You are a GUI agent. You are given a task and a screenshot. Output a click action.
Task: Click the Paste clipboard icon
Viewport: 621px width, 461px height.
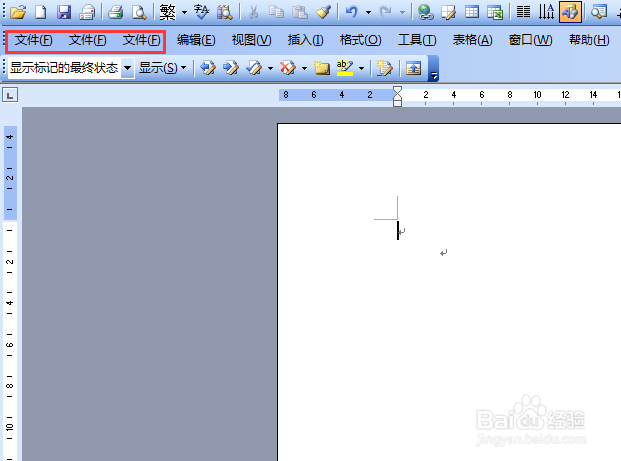[299, 12]
